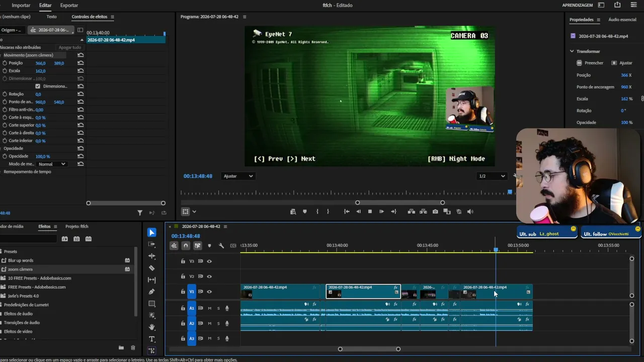Image resolution: width=644 pixels, height=362 pixels.
Task: Click Mark In bracket button
Action: point(317,212)
